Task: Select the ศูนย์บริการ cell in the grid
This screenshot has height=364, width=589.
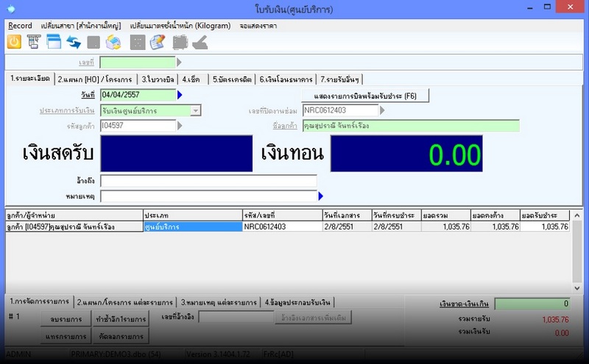Action: [192, 227]
